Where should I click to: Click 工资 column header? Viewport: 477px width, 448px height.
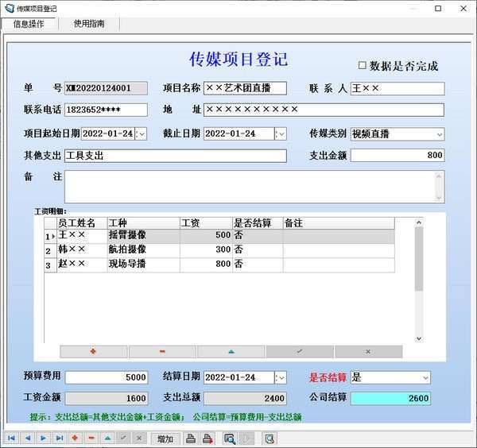click(206, 223)
